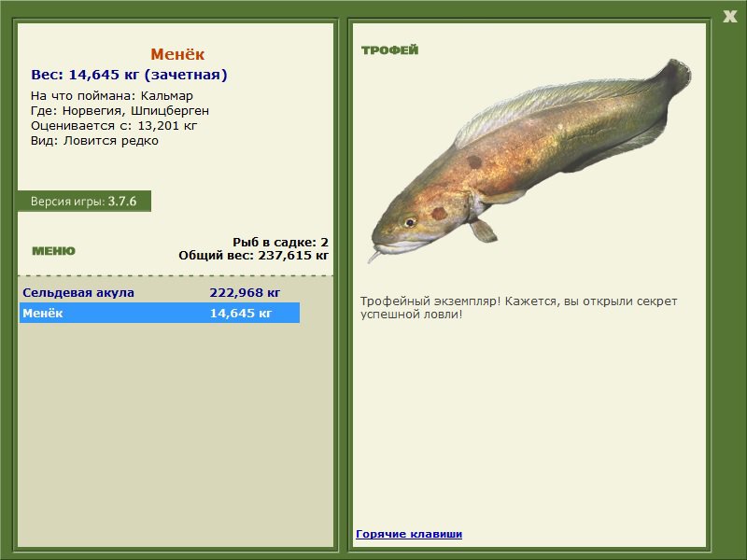Select the Менёк row in the keepnet list
Image resolution: width=747 pixels, height=560 pixels.
[x=160, y=313]
